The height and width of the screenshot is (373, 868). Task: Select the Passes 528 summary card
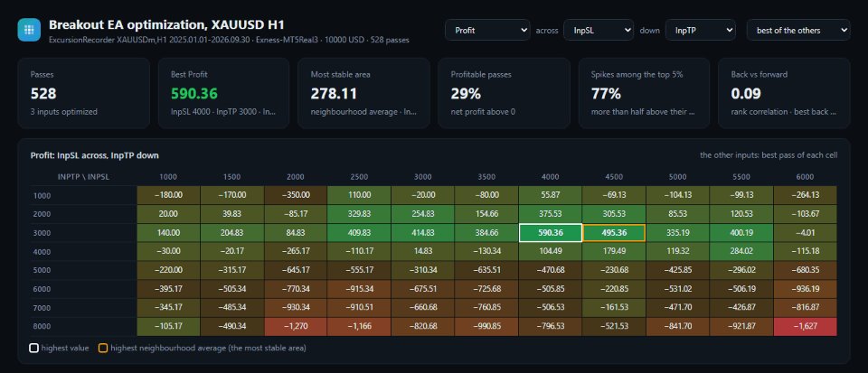pos(83,93)
